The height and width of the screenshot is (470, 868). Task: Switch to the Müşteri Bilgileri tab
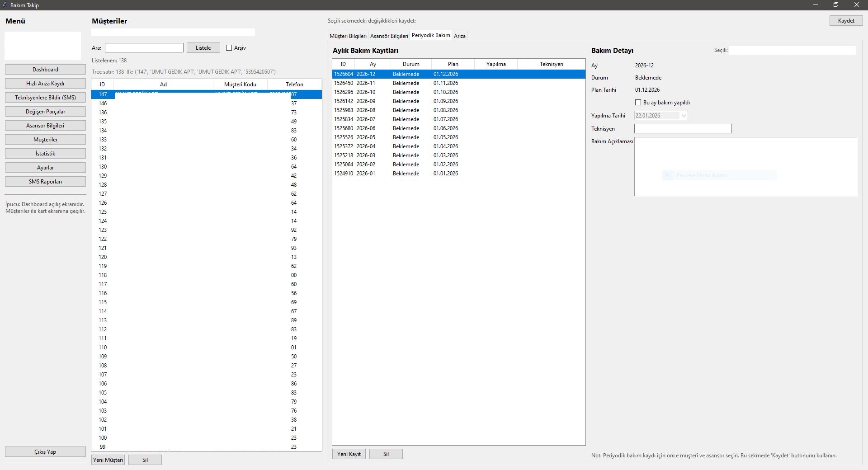tap(348, 36)
